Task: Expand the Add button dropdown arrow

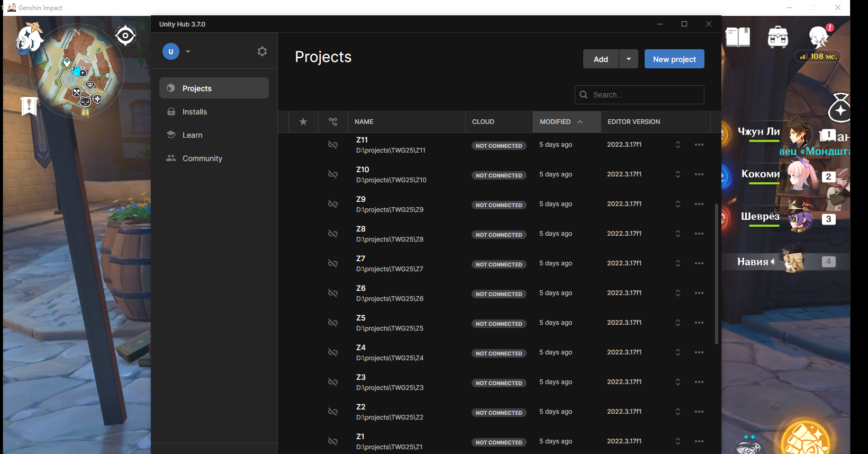Action: 629,59
